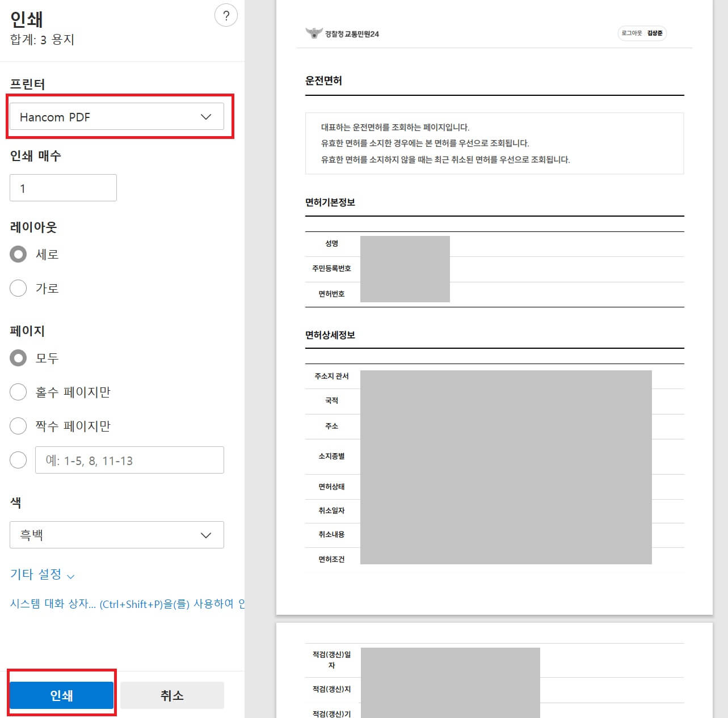Select 모두 to print all pages
The height and width of the screenshot is (718, 728).
click(18, 358)
